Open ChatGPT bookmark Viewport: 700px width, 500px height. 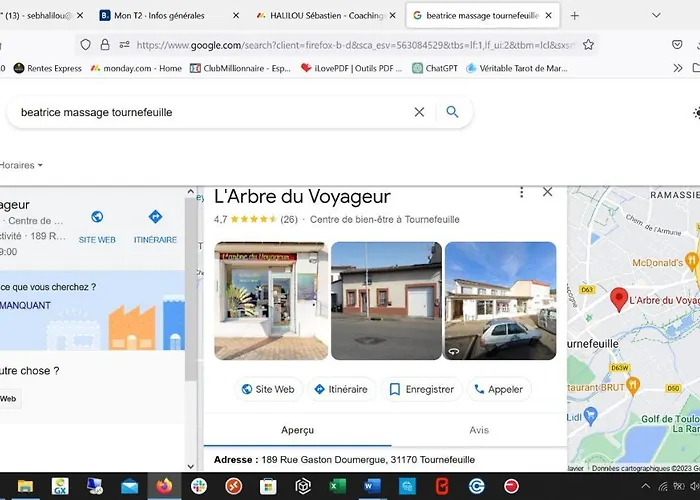pyautogui.click(x=435, y=68)
